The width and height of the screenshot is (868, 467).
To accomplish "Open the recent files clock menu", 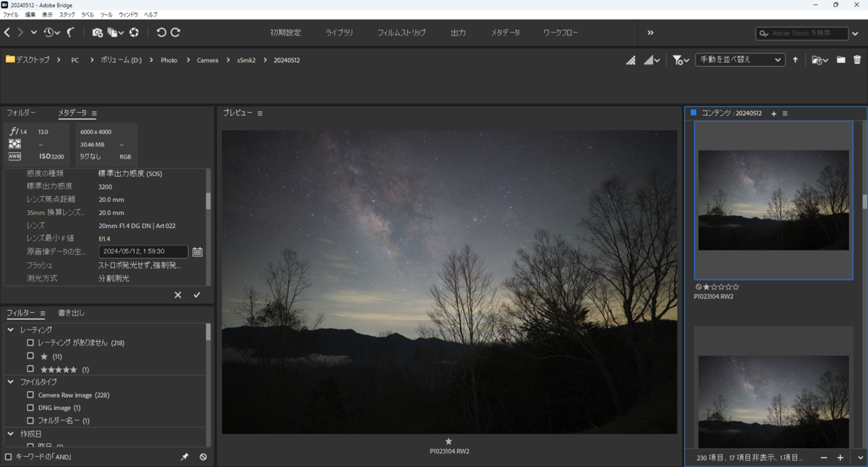I will click(51, 33).
